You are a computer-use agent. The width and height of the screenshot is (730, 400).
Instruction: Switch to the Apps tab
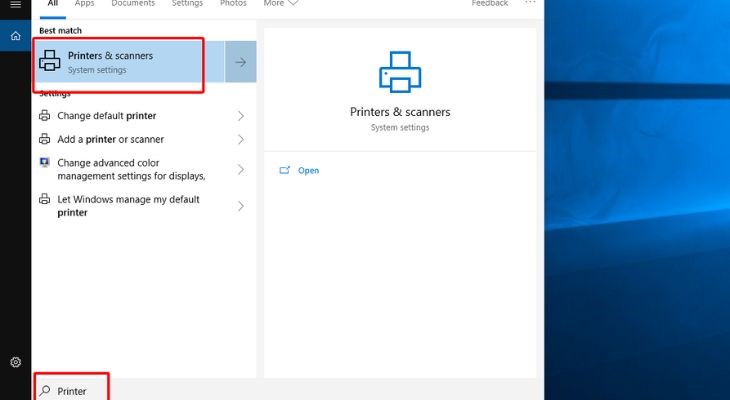84,4
